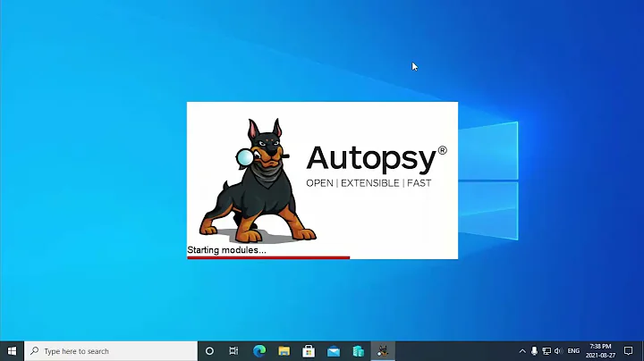644x361 pixels.
Task: Open File Explorer from the taskbar
Action: pos(284,351)
